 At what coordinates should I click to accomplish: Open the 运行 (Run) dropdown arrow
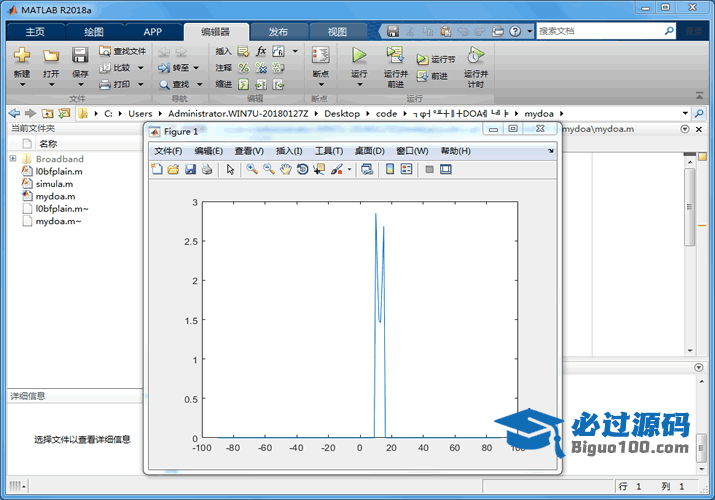coord(359,85)
